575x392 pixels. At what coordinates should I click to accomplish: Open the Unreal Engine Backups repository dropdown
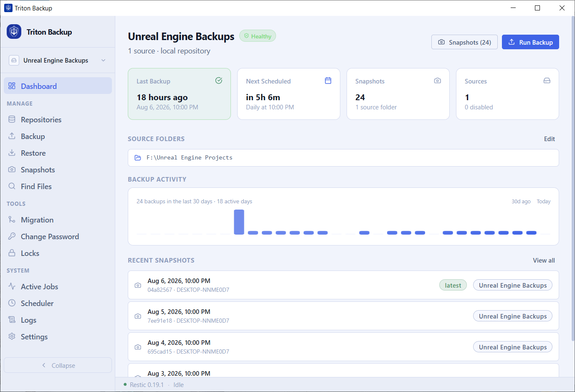tap(58, 61)
